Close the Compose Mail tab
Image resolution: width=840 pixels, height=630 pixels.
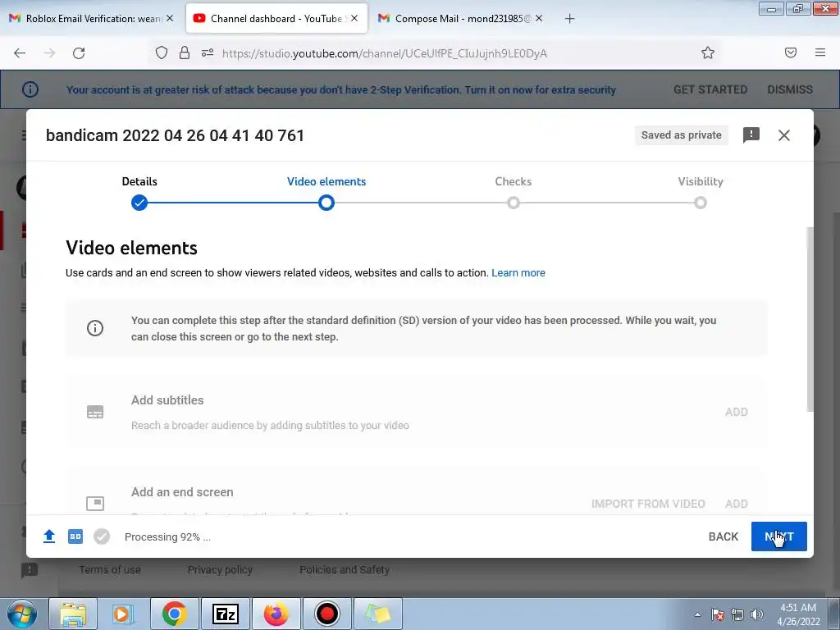click(x=539, y=18)
